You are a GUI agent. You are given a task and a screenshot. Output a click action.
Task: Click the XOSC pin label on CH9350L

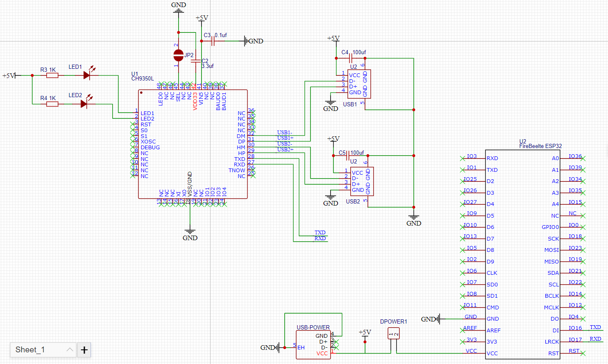[148, 142]
